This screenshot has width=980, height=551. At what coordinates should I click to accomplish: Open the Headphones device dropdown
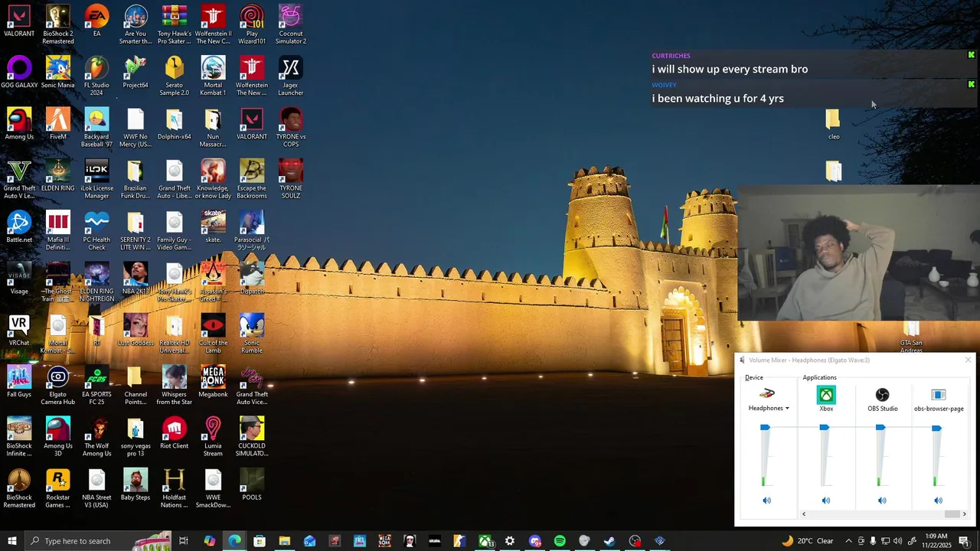coord(769,408)
